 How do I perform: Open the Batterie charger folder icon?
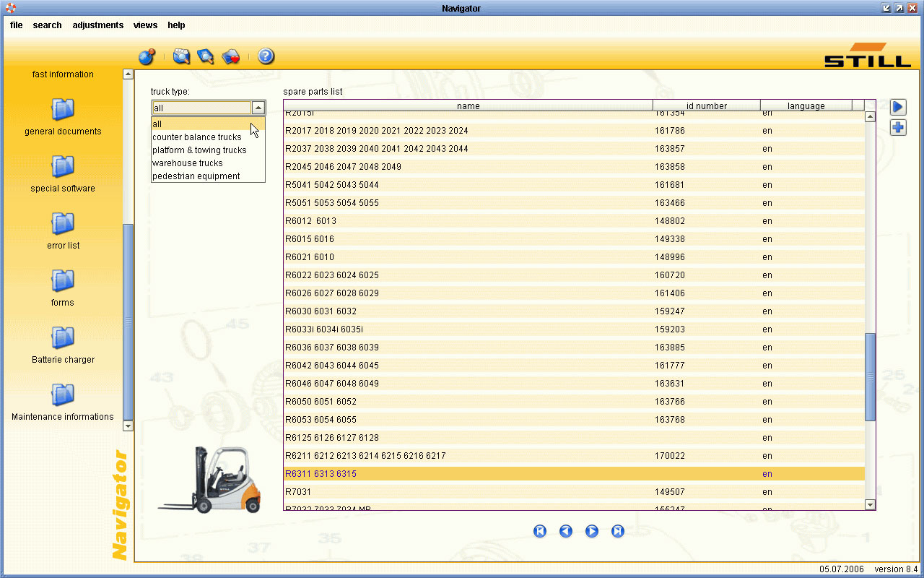(63, 338)
